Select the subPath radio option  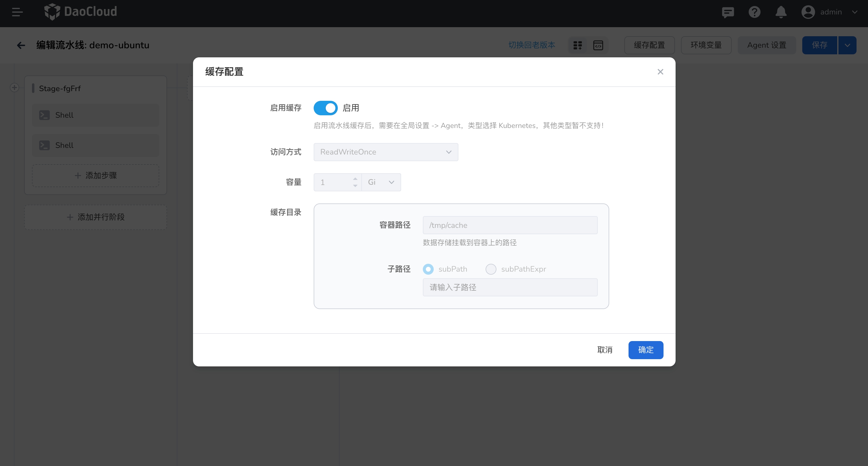[428, 269]
